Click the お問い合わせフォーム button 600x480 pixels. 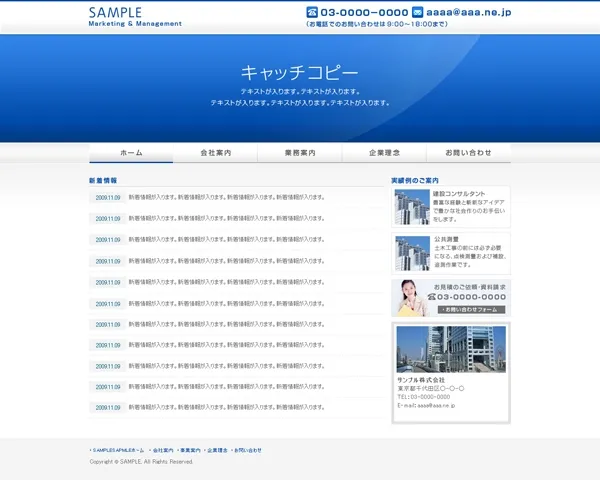click(470, 309)
